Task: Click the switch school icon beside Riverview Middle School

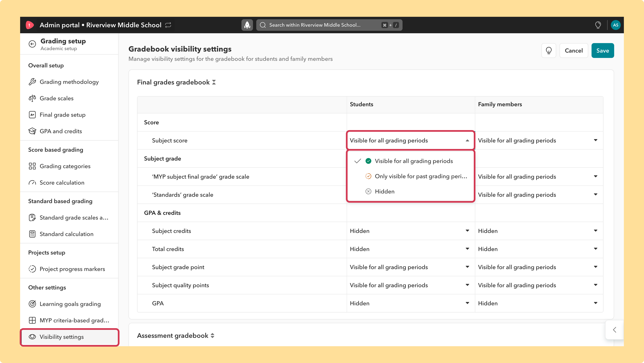Action: pos(168,25)
